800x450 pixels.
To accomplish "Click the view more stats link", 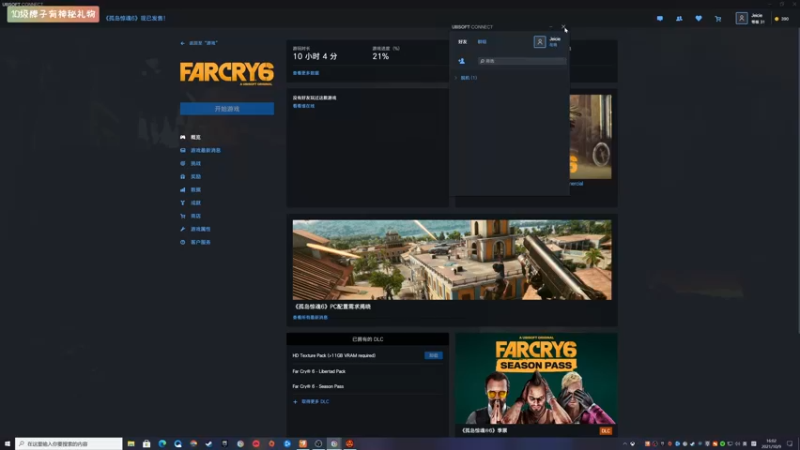I will [306, 73].
